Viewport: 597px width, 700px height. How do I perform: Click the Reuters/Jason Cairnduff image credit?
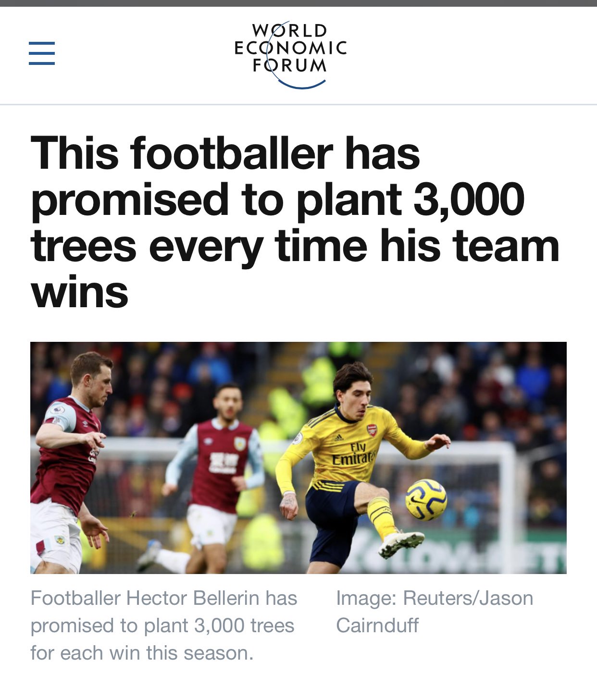coord(435,612)
